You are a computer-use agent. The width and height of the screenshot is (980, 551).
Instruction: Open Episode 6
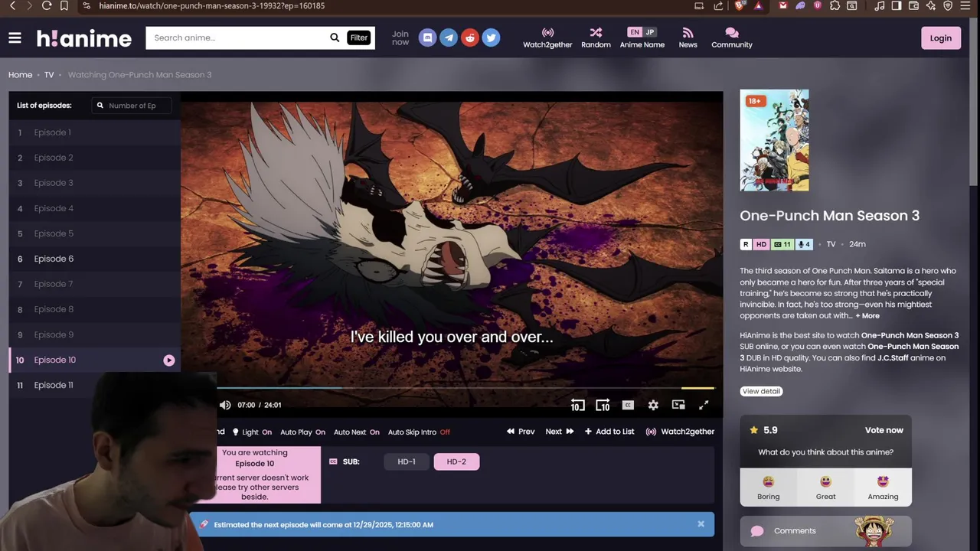(x=95, y=259)
